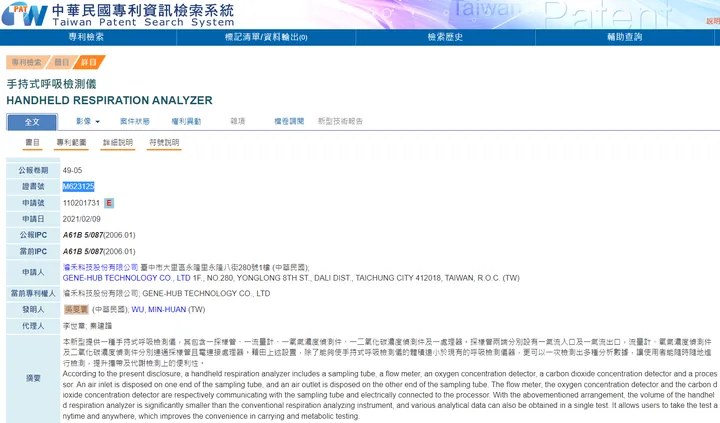Screen dimensions: 720x423
Task: Open GENE-HUB TECHNOLOGY CO., LTD applicant link
Action: point(126,278)
